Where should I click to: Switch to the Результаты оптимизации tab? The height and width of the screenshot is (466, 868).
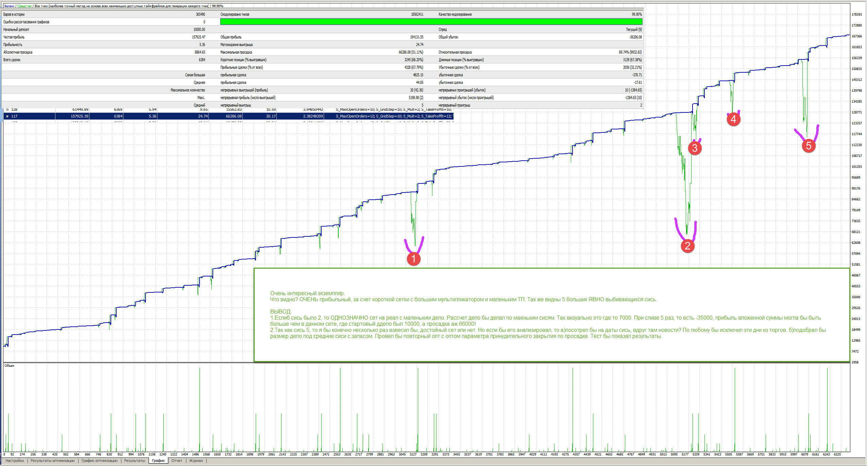point(53,461)
